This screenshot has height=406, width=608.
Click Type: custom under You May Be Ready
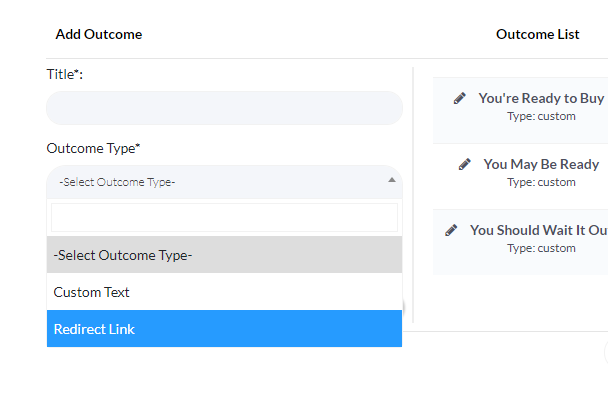pyautogui.click(x=541, y=182)
